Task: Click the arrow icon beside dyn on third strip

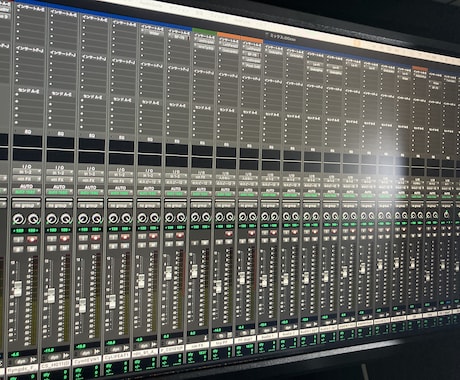Action: tap(97, 351)
